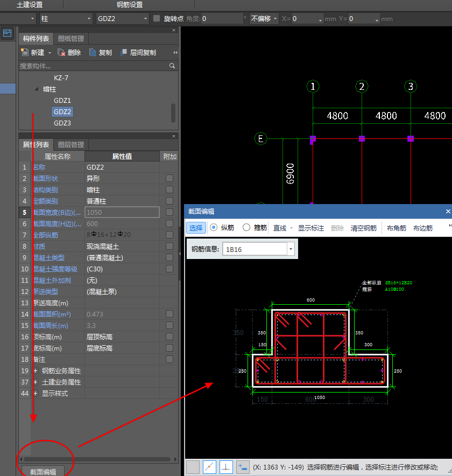The height and width of the screenshot is (476, 452).
Task: Click the 显示标注 button
Action: [311, 228]
